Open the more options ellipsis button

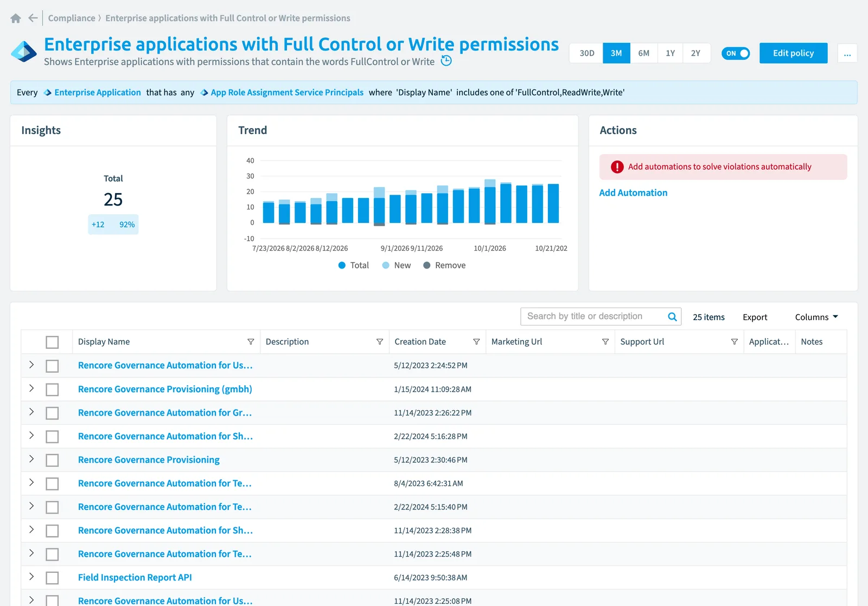(x=847, y=53)
